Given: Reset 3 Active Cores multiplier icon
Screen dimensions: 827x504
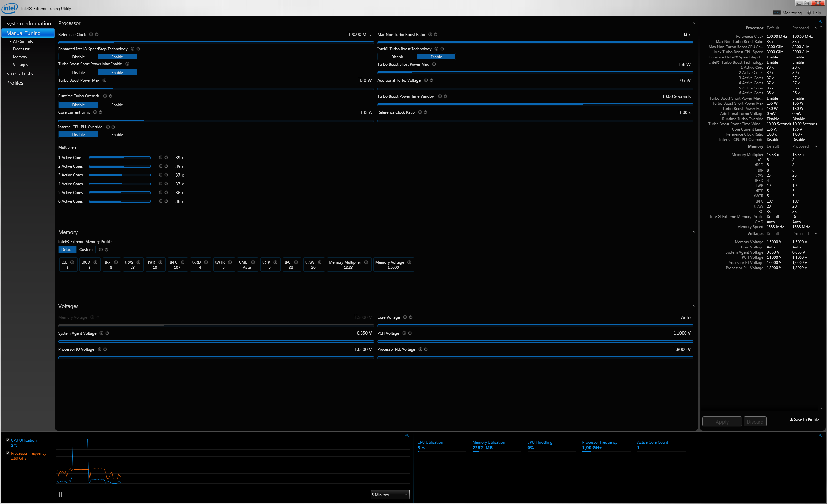Looking at the screenshot, I should click(x=166, y=175).
